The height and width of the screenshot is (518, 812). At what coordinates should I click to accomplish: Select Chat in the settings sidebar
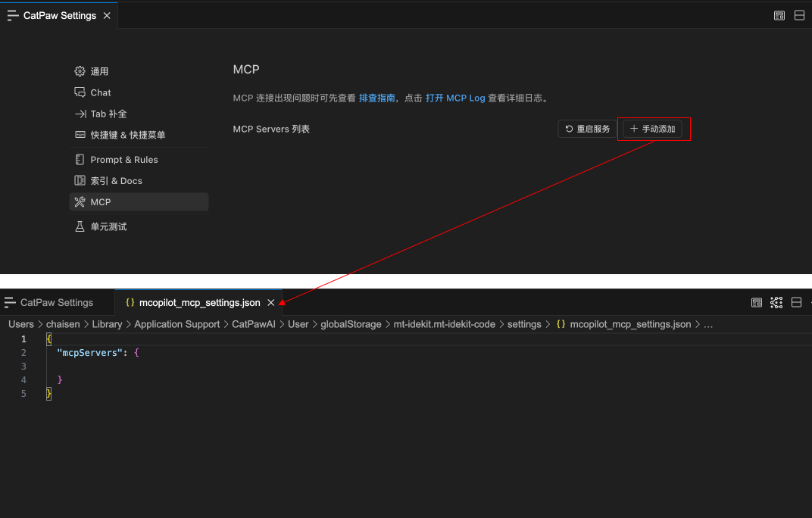click(x=100, y=92)
